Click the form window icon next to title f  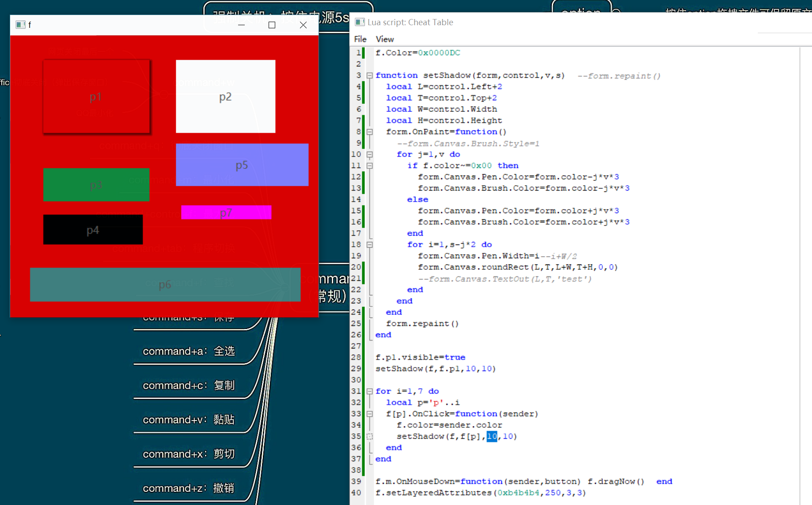click(x=20, y=25)
